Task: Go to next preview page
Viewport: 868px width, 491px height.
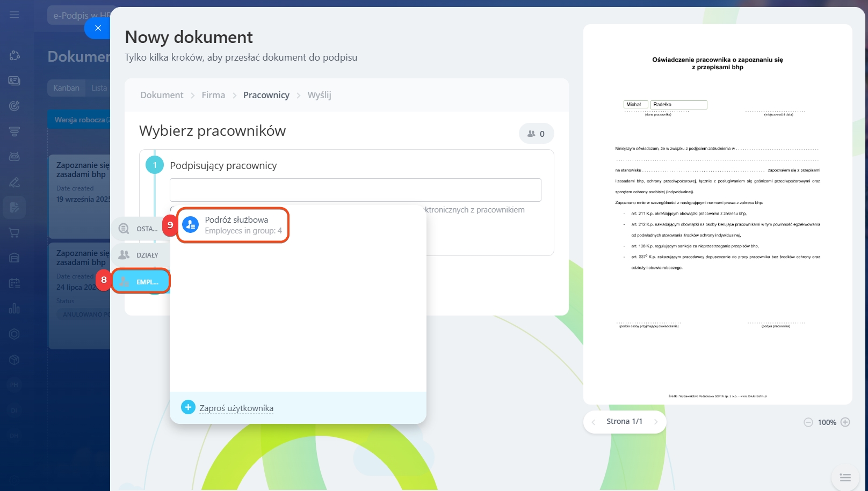Action: (x=656, y=422)
